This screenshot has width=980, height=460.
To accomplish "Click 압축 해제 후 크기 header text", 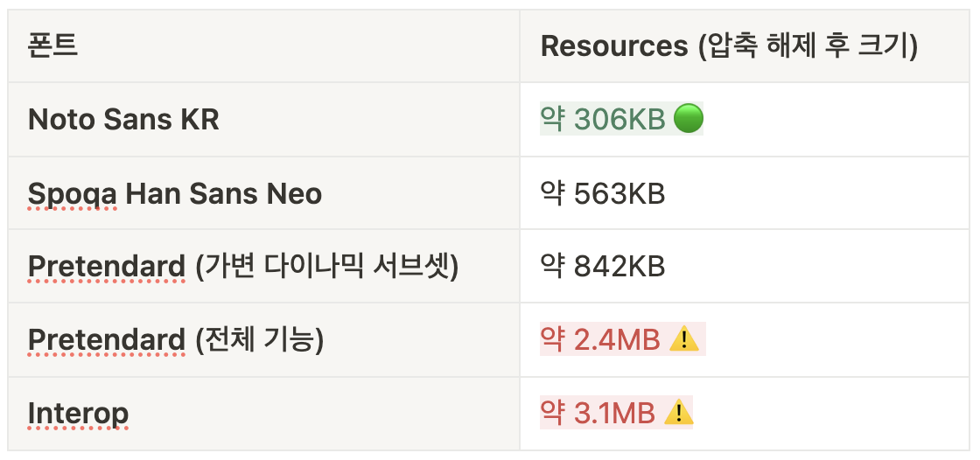I will [808, 46].
